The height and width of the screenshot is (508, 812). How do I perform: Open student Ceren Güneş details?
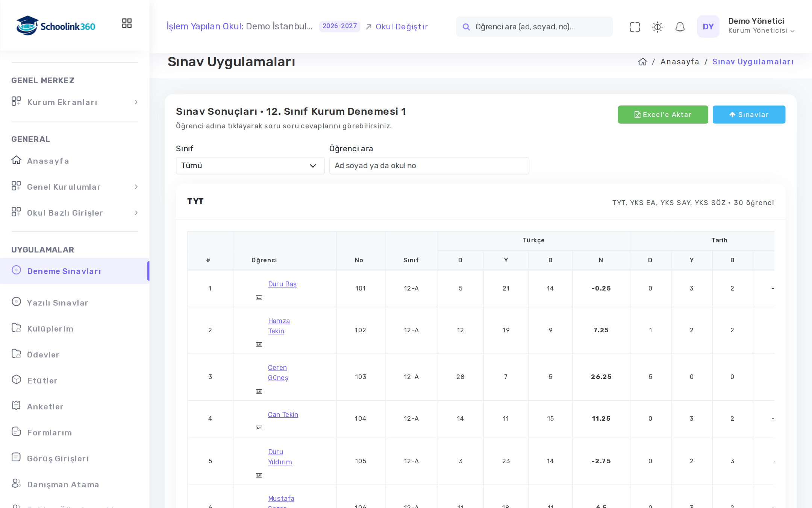pyautogui.click(x=278, y=373)
